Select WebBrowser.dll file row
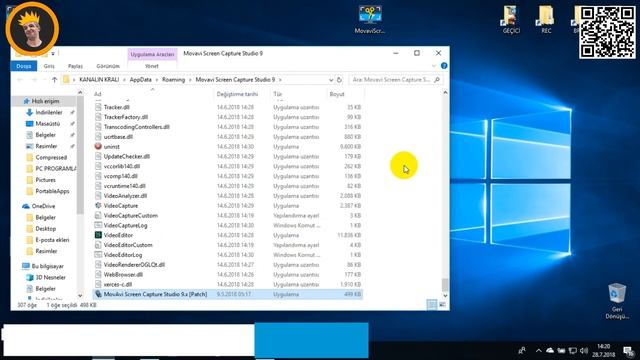The image size is (640, 360). tap(228, 275)
